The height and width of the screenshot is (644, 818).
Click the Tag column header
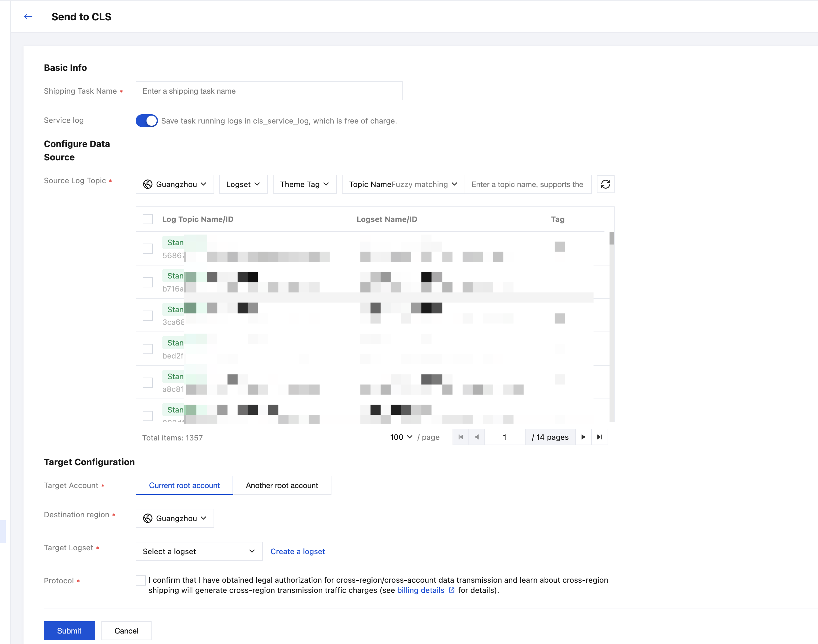point(558,219)
